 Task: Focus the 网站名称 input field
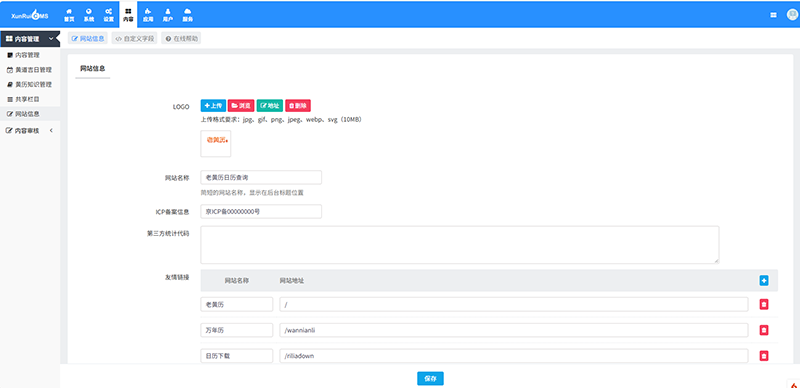coord(261,177)
